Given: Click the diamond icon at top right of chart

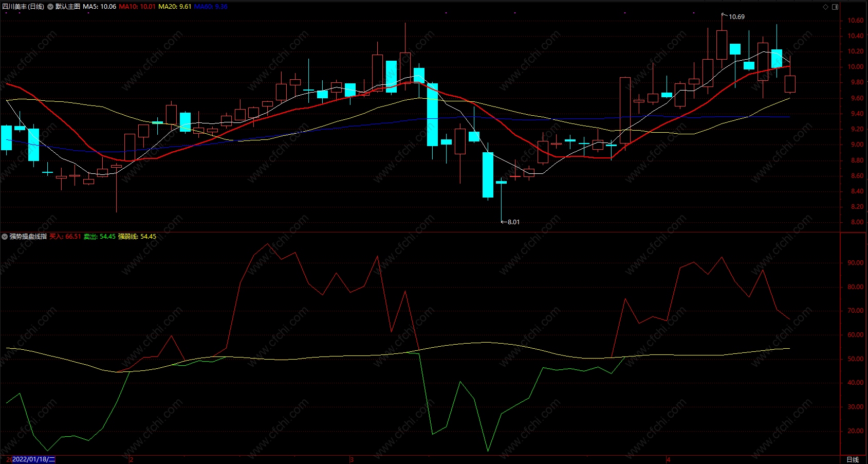Looking at the screenshot, I should click(x=826, y=7).
